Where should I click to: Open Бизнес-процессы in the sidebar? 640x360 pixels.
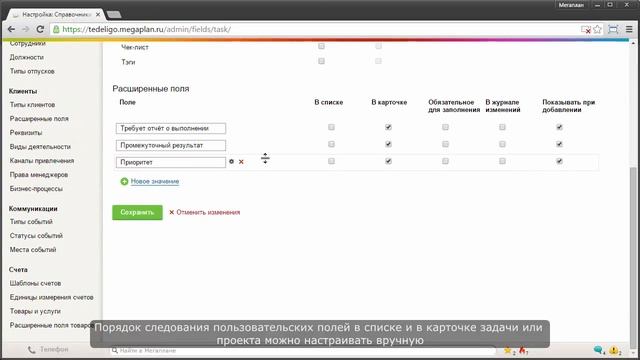(x=36, y=189)
